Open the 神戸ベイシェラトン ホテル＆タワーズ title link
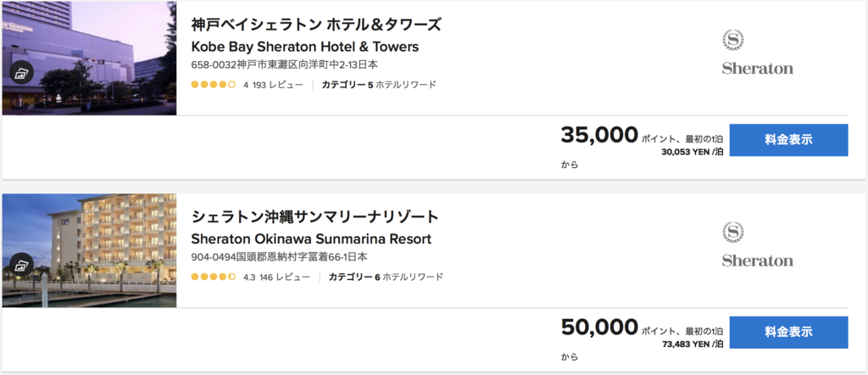The width and height of the screenshot is (868, 375). pyautogui.click(x=316, y=25)
